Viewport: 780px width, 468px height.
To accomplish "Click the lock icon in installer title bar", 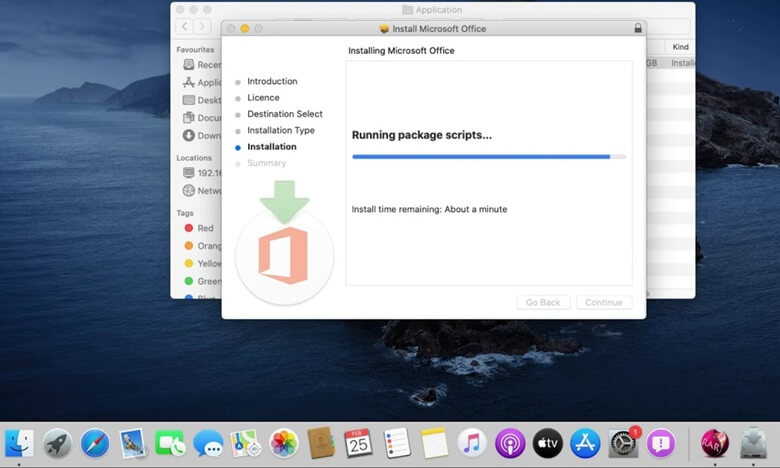I will coord(638,28).
